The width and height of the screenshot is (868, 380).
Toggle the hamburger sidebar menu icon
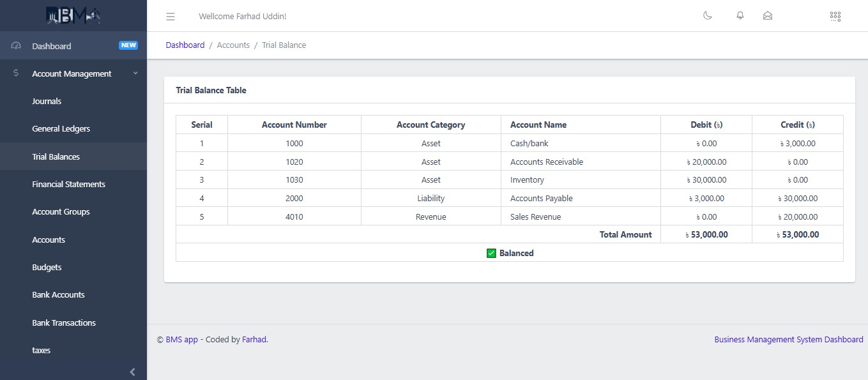pos(171,16)
